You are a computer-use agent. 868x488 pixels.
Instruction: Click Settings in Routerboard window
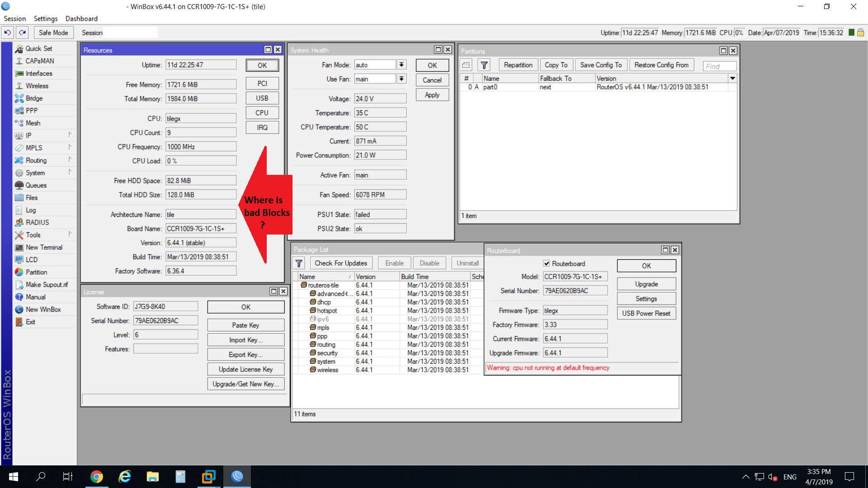coord(646,299)
